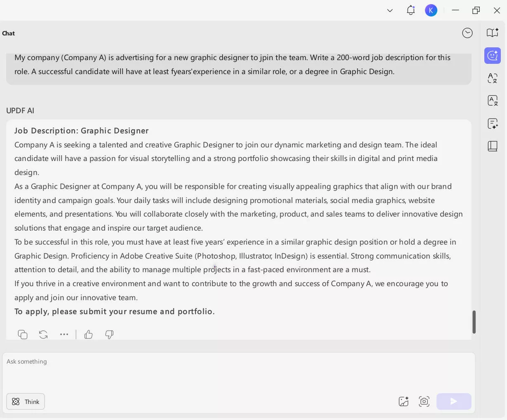Take a screenshot for the chat
The width and height of the screenshot is (507, 420).
click(x=424, y=401)
